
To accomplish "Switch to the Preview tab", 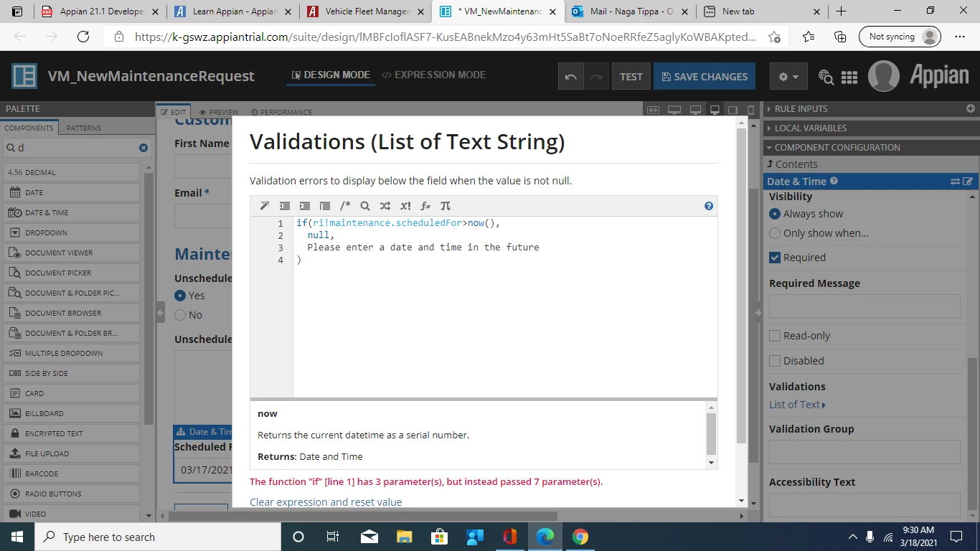I will (219, 112).
